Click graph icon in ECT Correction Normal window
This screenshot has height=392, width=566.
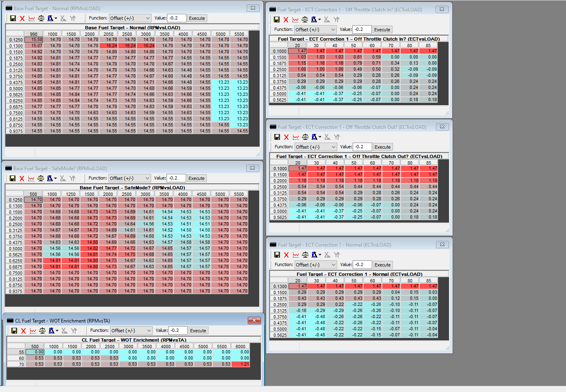click(x=296, y=255)
